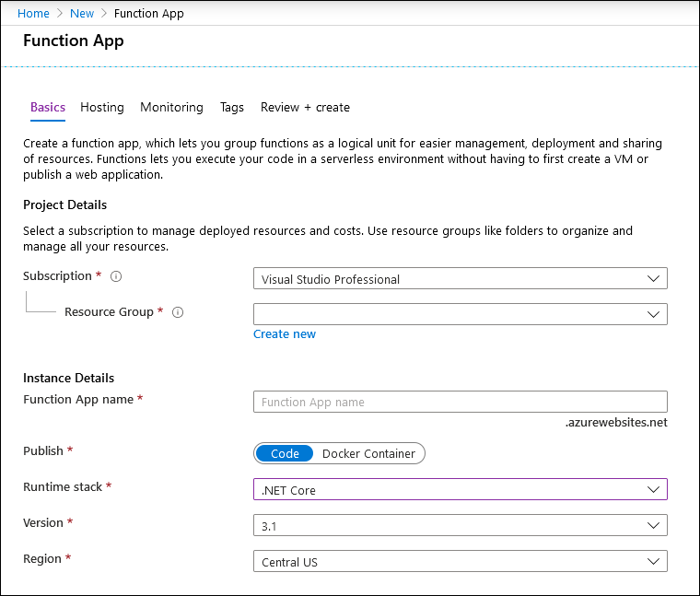
Task: Open the Region dropdown showing Central US
Action: pyautogui.click(x=460, y=561)
